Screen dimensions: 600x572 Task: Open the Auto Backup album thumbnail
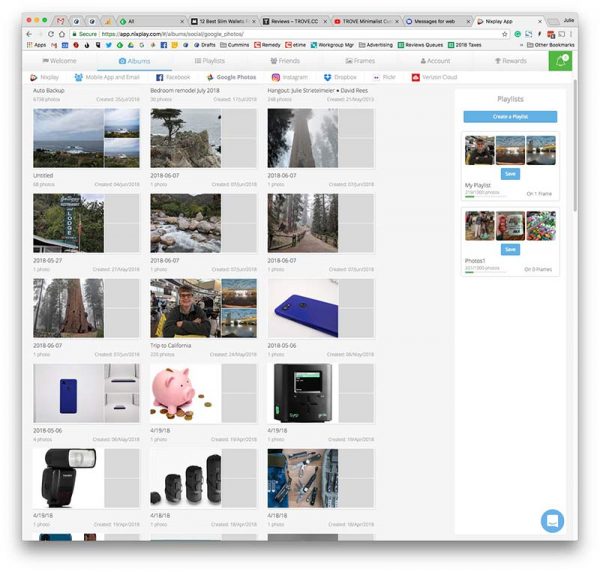(86, 138)
